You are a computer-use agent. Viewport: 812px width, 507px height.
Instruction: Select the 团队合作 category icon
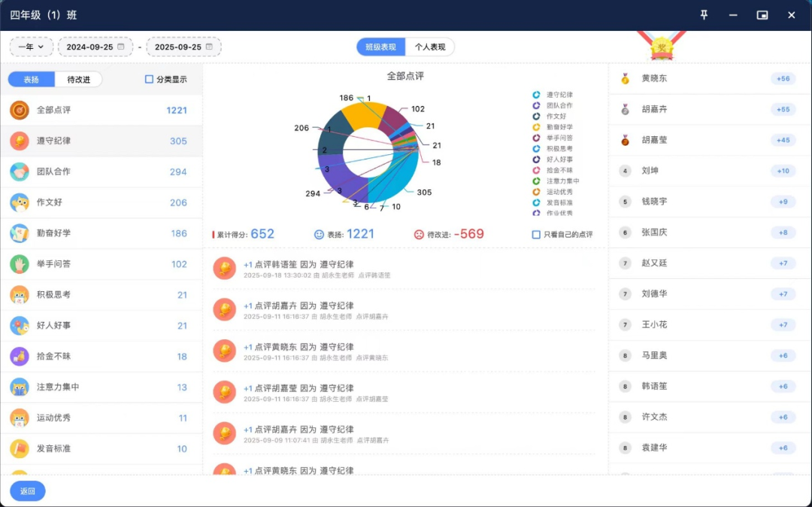[x=20, y=172]
